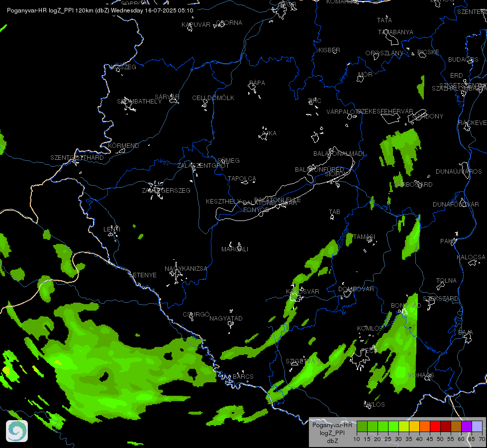Select the SZOMBATHELY city label
This screenshot has height=448, width=487.
pyautogui.click(x=139, y=102)
